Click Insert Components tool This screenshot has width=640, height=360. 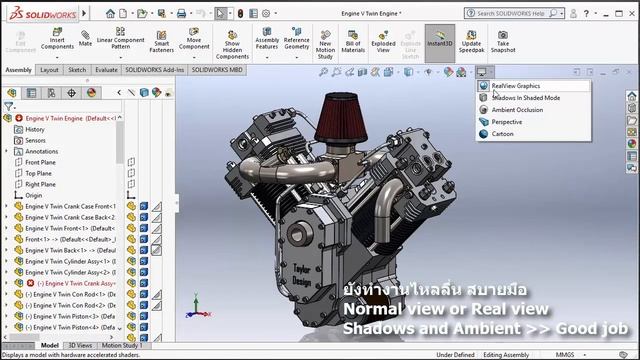[x=57, y=39]
